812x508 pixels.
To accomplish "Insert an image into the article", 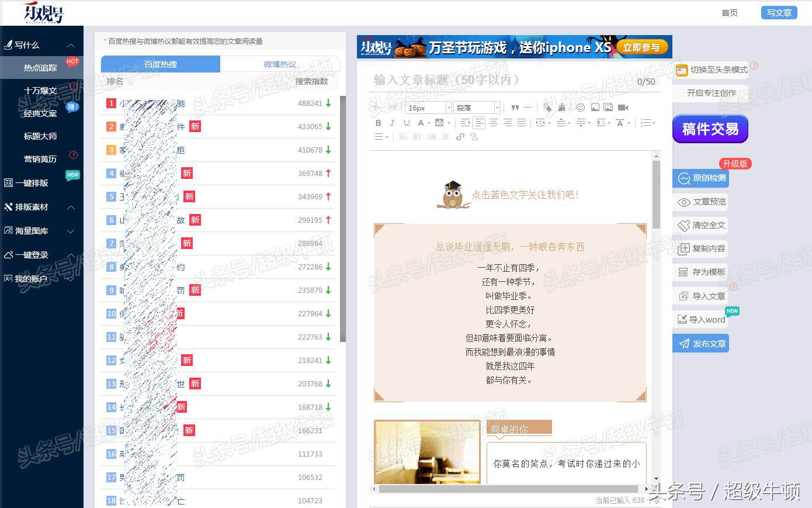I will click(x=596, y=108).
